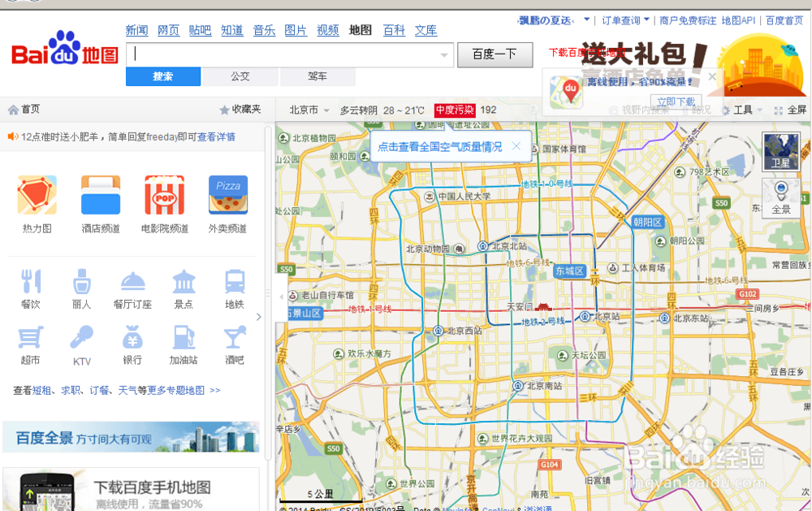812x511 pixels.
Task: Click the 北京站 railway station marker
Action: click(x=585, y=316)
